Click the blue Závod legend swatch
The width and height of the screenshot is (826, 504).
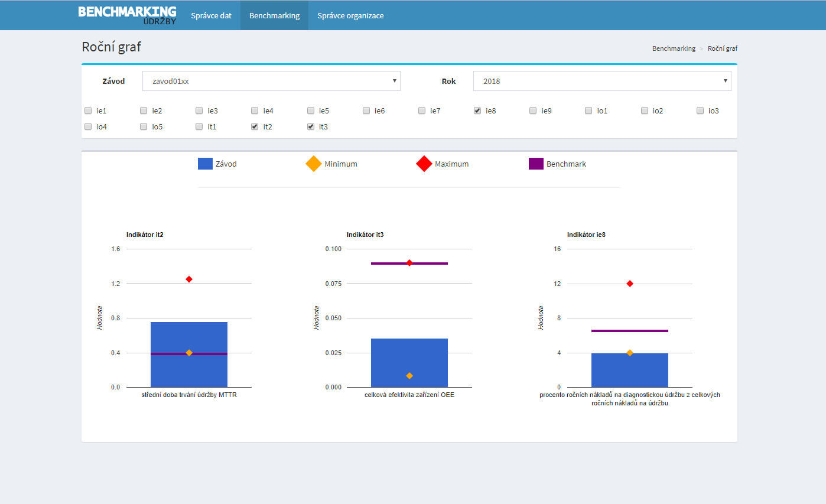coord(205,164)
